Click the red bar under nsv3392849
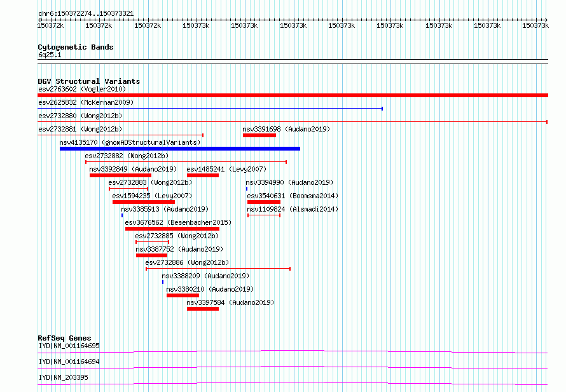This screenshot has height=392, width=566. click(x=121, y=175)
